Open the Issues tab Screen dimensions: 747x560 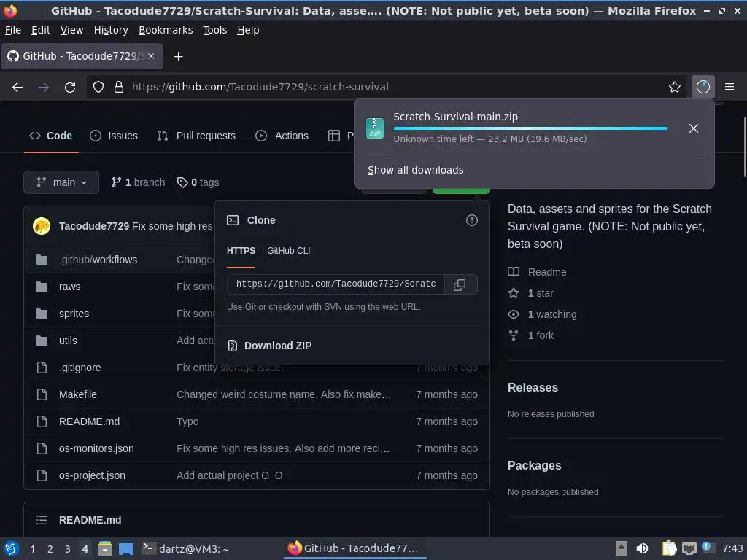[x=114, y=136]
